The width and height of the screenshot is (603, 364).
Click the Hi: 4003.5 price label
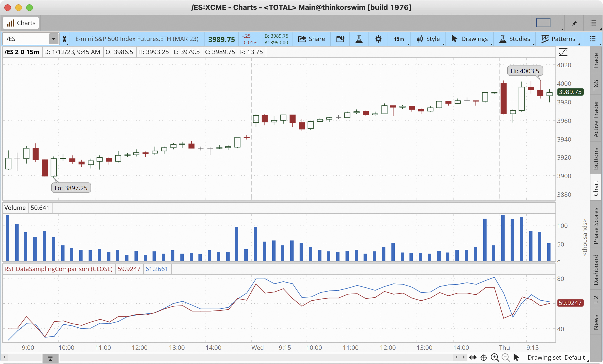pos(525,71)
